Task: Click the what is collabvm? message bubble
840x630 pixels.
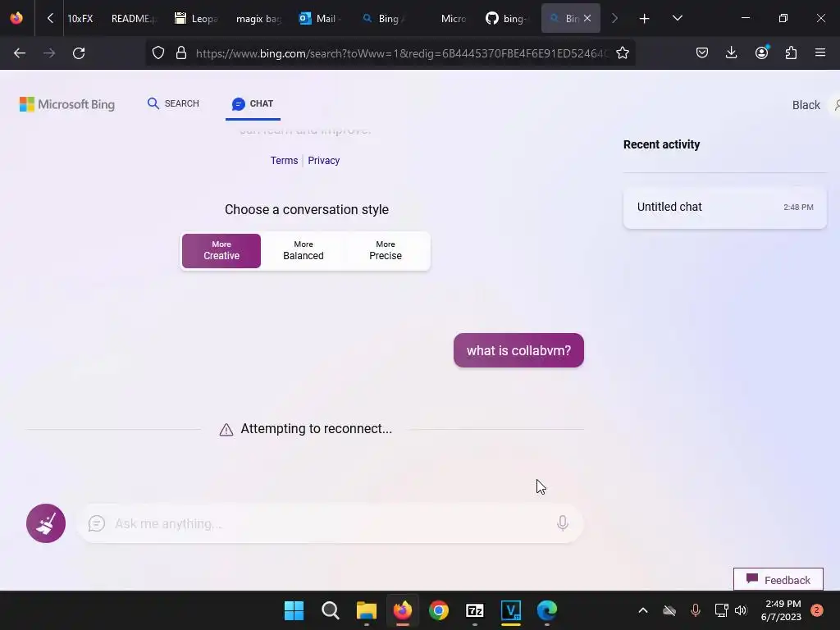Action: 518,350
